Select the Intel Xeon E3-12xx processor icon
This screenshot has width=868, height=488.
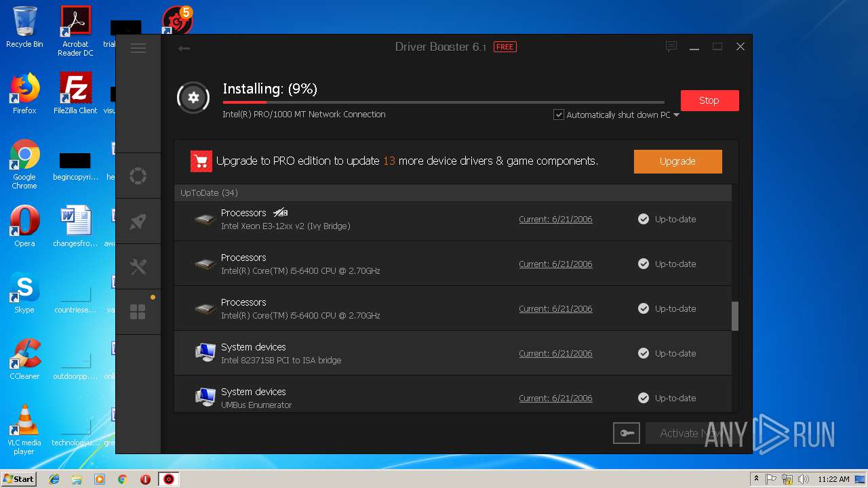coord(205,220)
